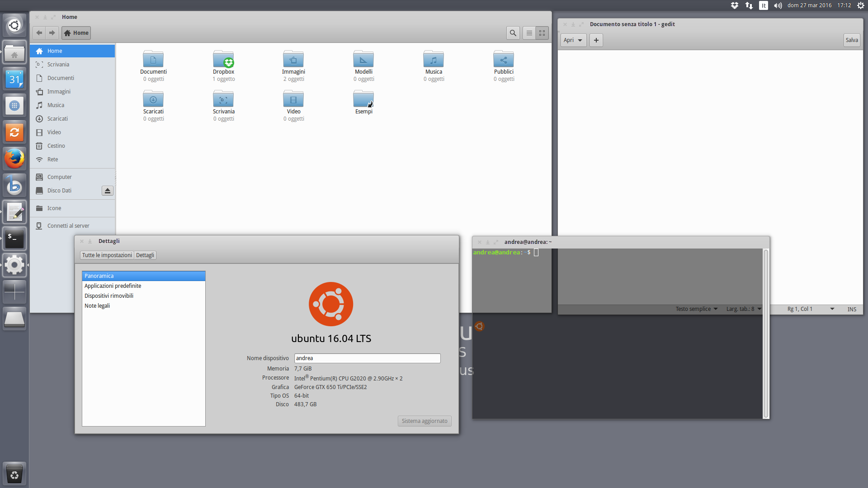
Task: Open the Files home launcher icon
Action: [14, 52]
